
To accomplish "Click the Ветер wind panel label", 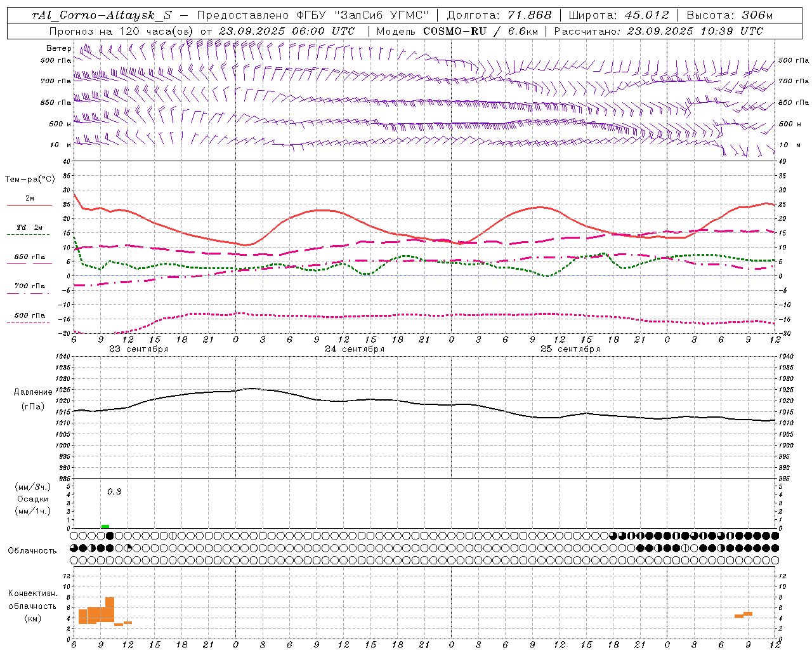I will pyautogui.click(x=58, y=48).
